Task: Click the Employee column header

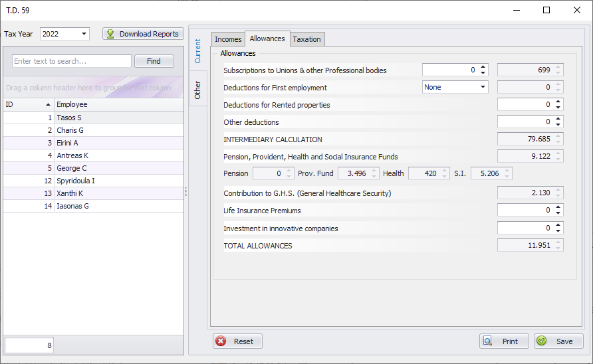Action: click(118, 104)
